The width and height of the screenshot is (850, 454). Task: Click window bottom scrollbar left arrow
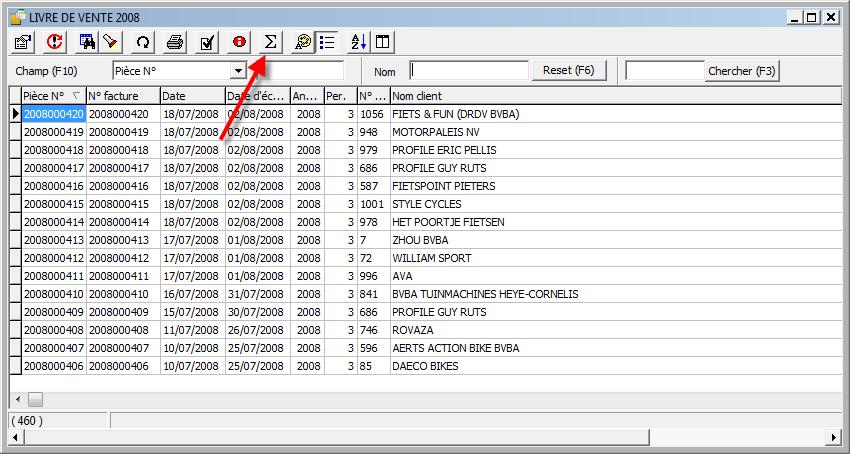[15, 437]
